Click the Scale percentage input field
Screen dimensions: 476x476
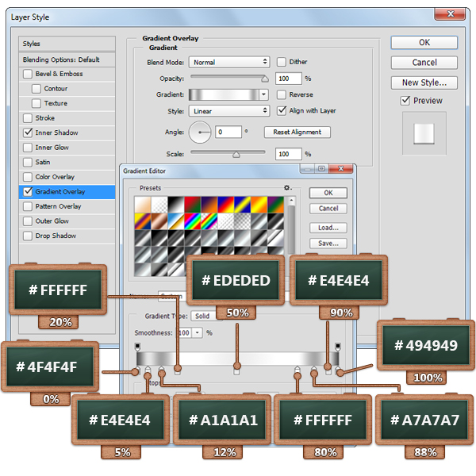(288, 154)
